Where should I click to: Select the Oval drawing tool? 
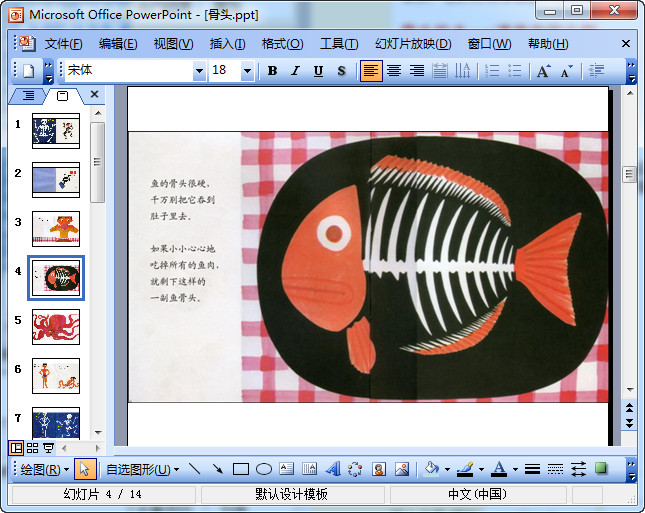(x=264, y=469)
